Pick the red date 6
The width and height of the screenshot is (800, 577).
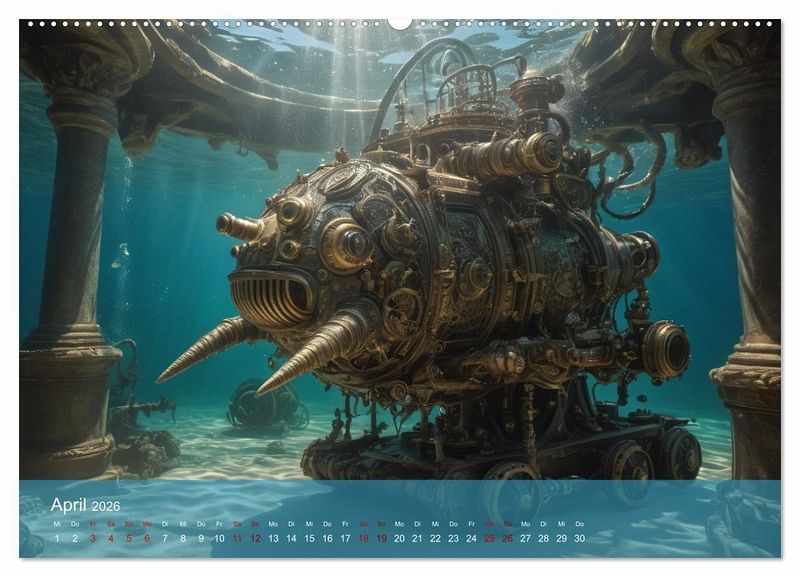[147, 538]
